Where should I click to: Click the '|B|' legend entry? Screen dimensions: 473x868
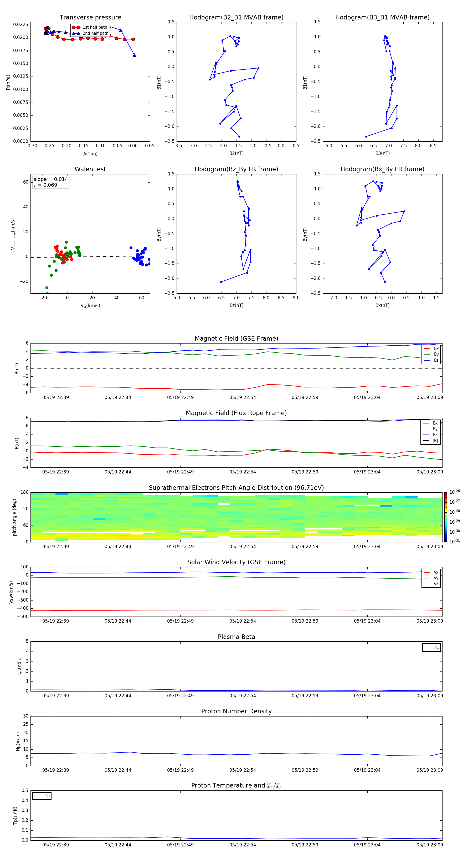coord(431,441)
